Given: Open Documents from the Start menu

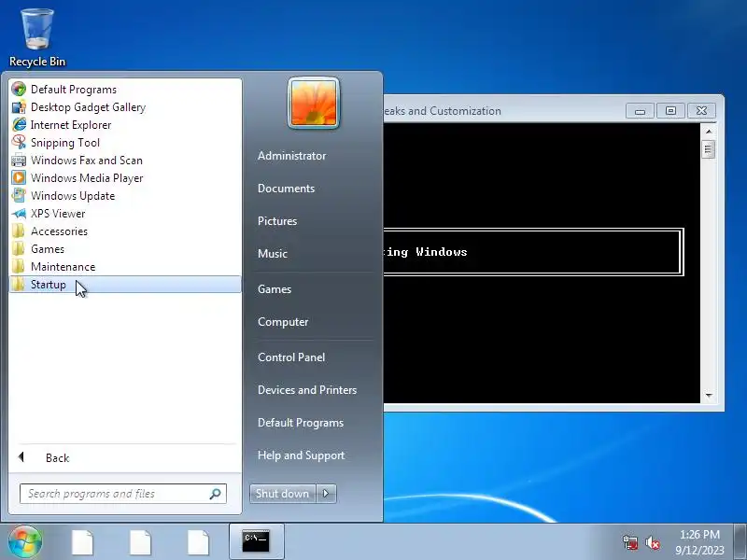Looking at the screenshot, I should point(286,189).
